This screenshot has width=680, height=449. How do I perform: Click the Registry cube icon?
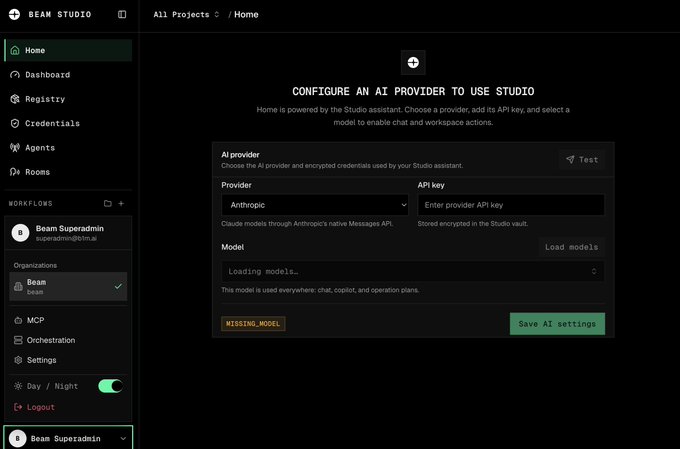[15, 99]
